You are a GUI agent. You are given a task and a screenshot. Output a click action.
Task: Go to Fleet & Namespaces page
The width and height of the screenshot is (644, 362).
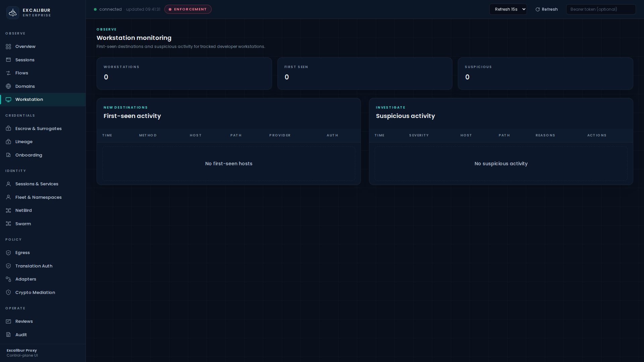point(38,197)
